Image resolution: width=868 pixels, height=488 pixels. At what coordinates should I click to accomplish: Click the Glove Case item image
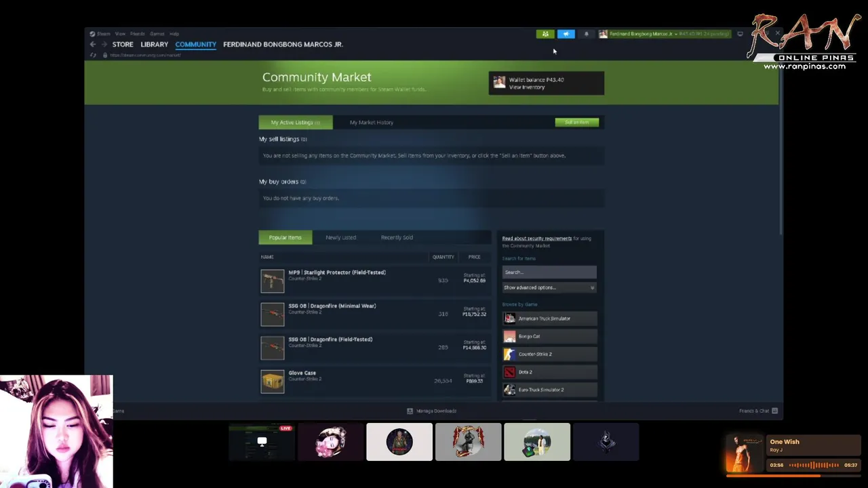273,382
